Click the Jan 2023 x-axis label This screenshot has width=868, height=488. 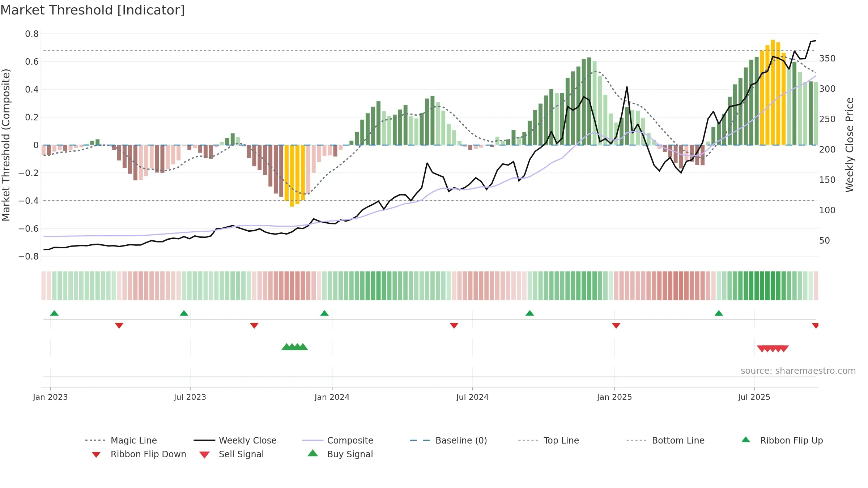coord(50,397)
